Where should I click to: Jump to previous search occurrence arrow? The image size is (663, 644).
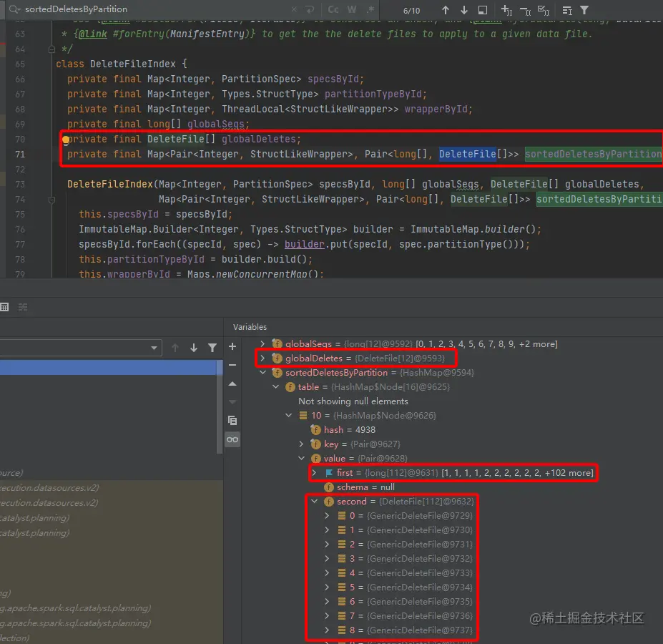446,10
